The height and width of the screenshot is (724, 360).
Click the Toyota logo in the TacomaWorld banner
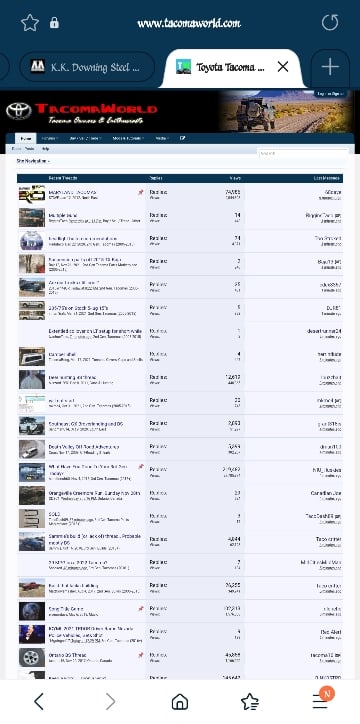click(x=18, y=111)
